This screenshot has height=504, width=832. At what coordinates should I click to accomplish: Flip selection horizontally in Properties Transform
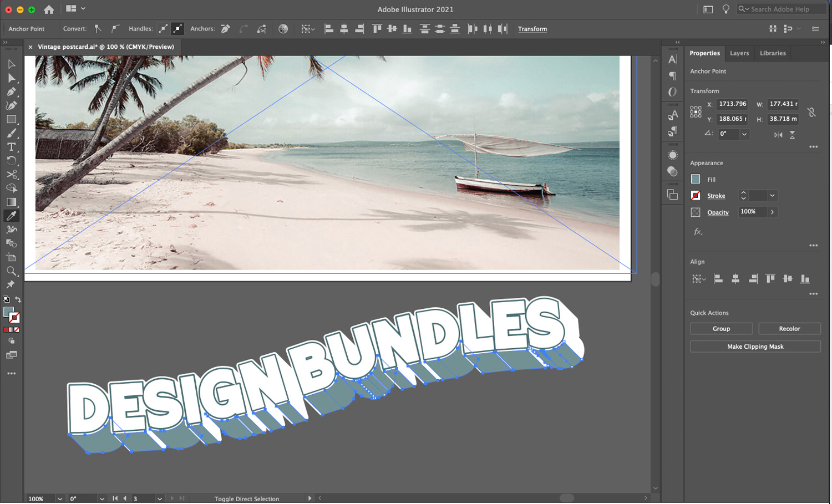(778, 135)
